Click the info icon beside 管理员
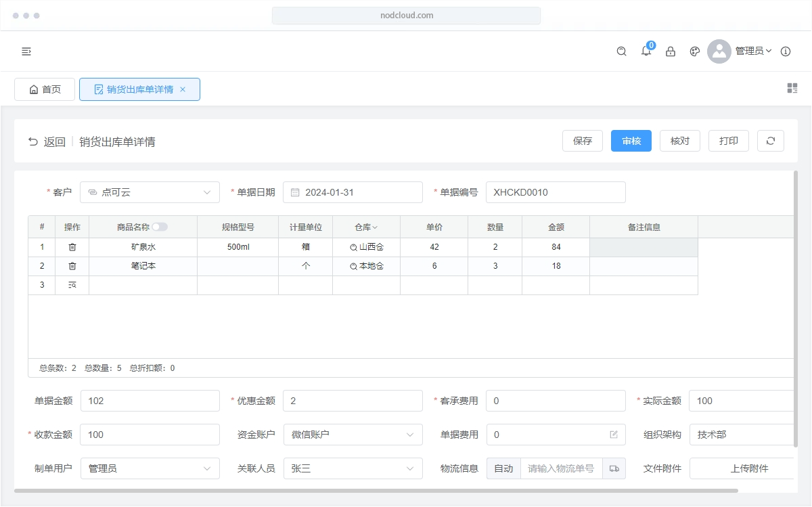This screenshot has width=812, height=507. pos(786,51)
